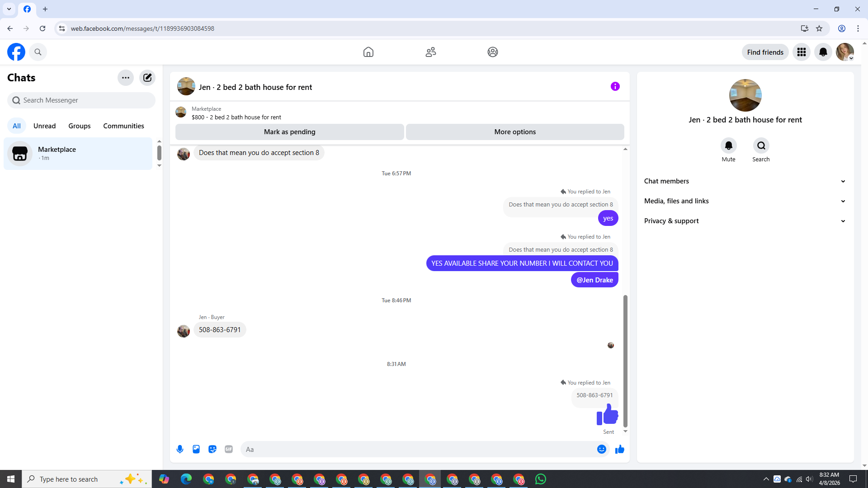The width and height of the screenshot is (868, 488).
Task: Open WhatsApp from the taskbar
Action: coord(541,479)
